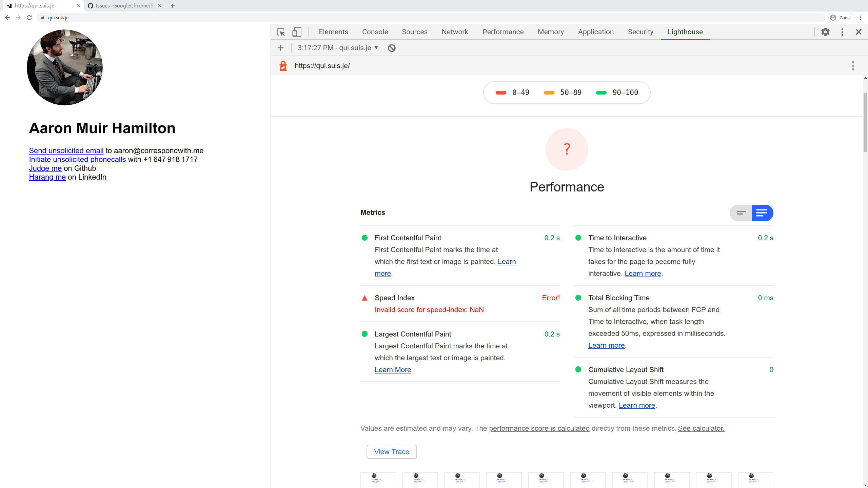The image size is (868, 488).
Task: Click the inspect element picker icon
Action: (x=281, y=32)
